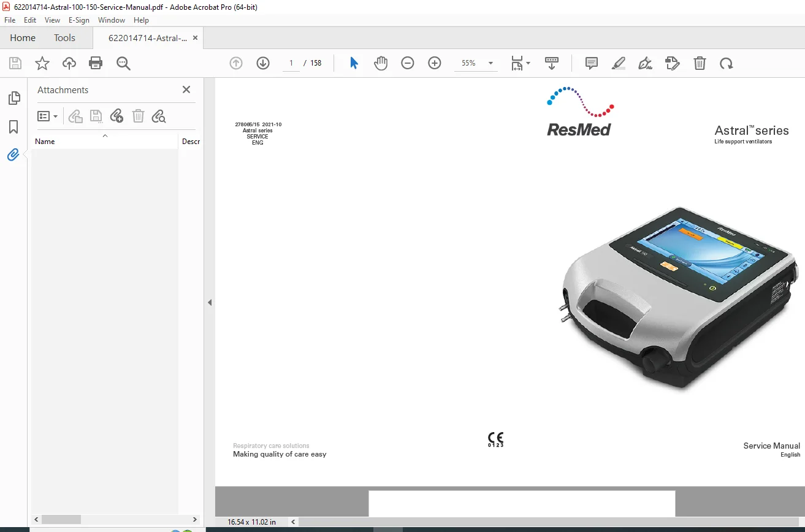The height and width of the screenshot is (532, 805).
Task: Open the zoom percentage dropdown
Action: (x=490, y=63)
